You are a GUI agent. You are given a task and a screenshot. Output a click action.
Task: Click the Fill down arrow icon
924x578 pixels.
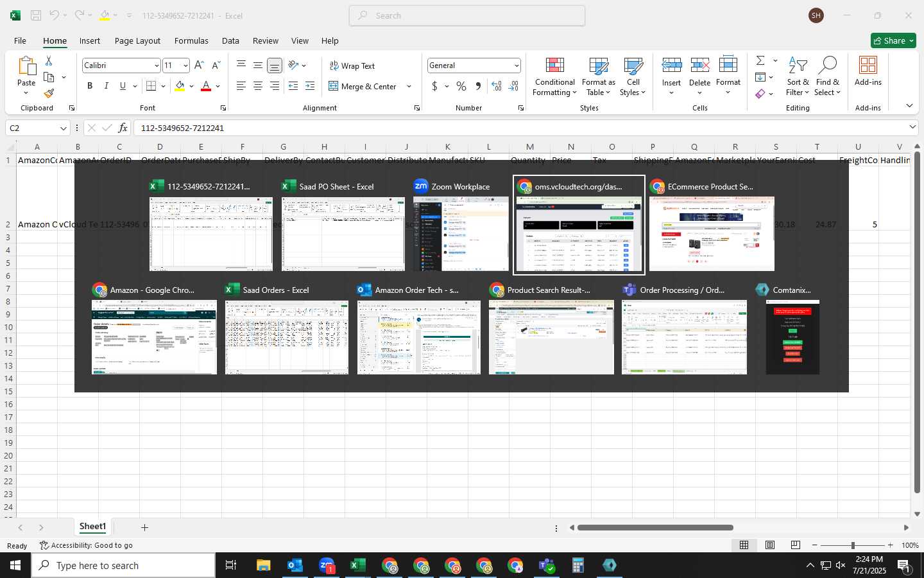point(760,77)
